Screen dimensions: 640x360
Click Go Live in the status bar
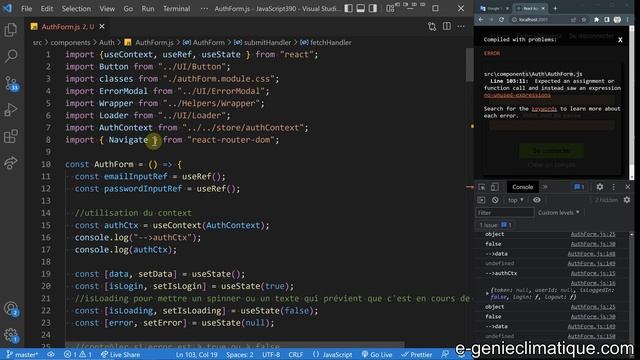coord(377,355)
